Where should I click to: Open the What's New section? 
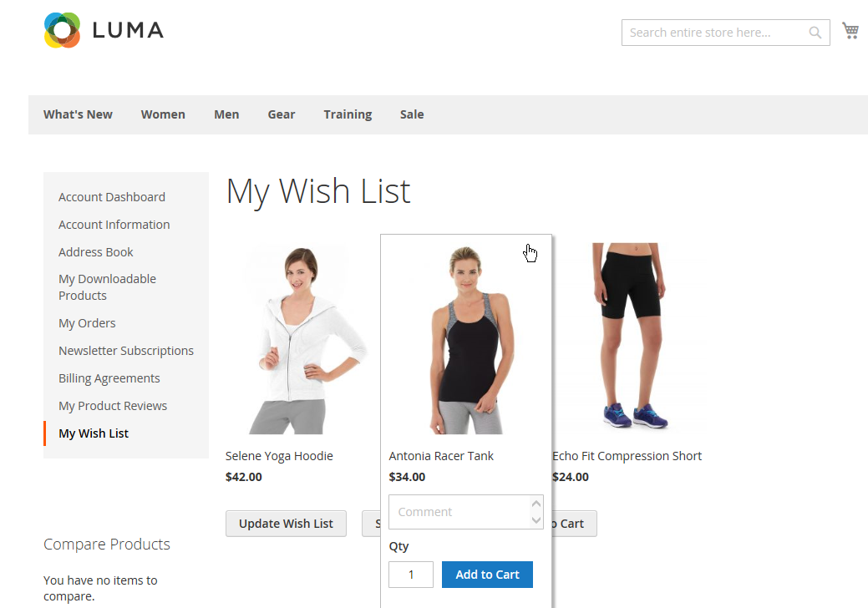click(x=77, y=114)
